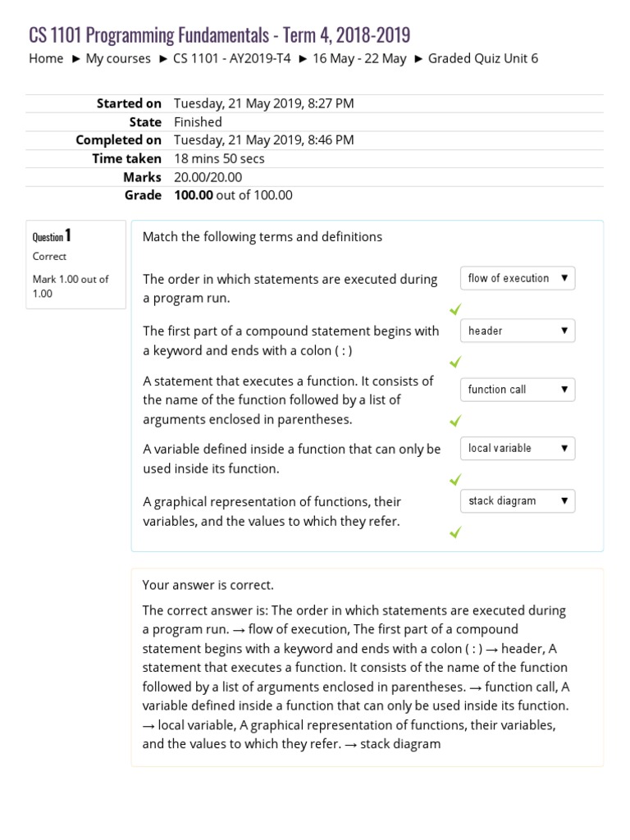Click the arrow before My courses
The image size is (630, 840).
(x=76, y=58)
